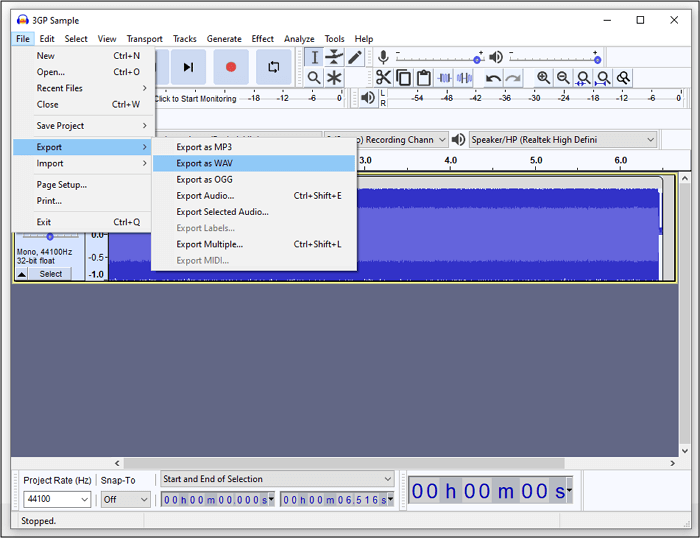Viewport: 700px width, 538px height.
Task: Toggle the Loop playback button
Action: 272,67
